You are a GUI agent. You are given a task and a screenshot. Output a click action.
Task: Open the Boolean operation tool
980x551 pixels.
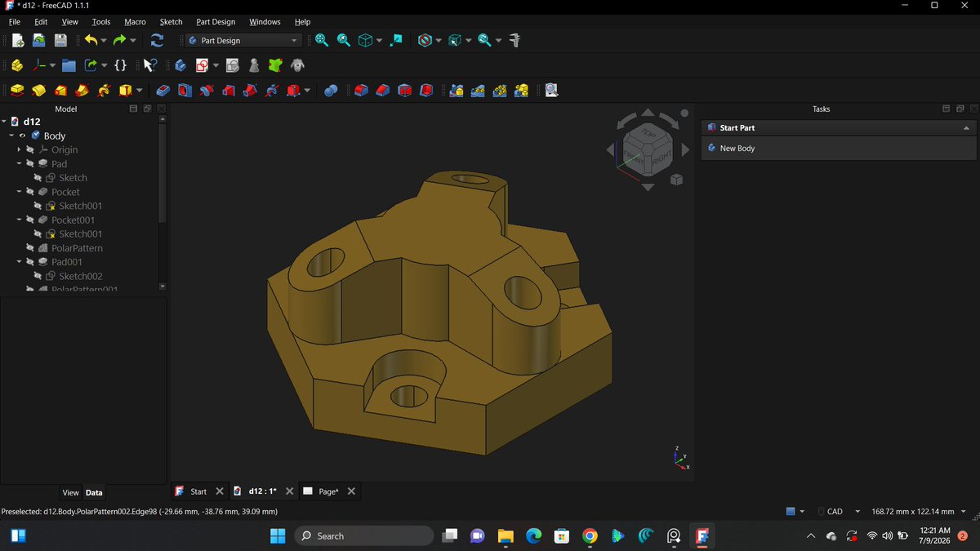click(x=331, y=91)
